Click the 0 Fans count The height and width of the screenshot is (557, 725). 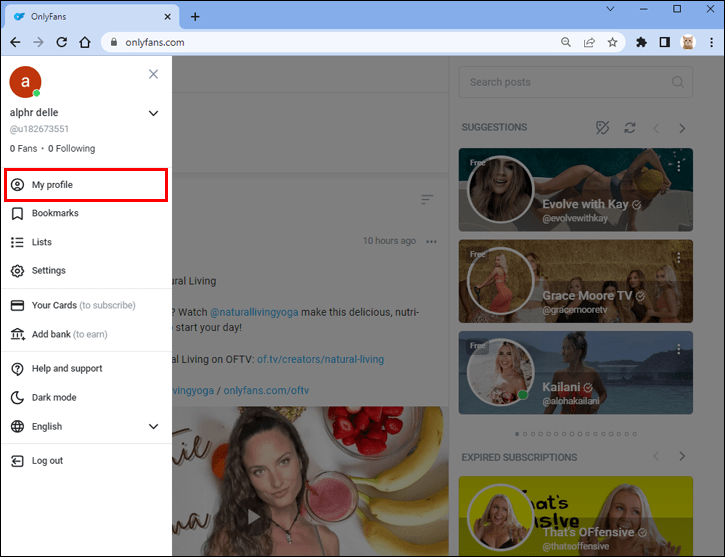pos(24,148)
